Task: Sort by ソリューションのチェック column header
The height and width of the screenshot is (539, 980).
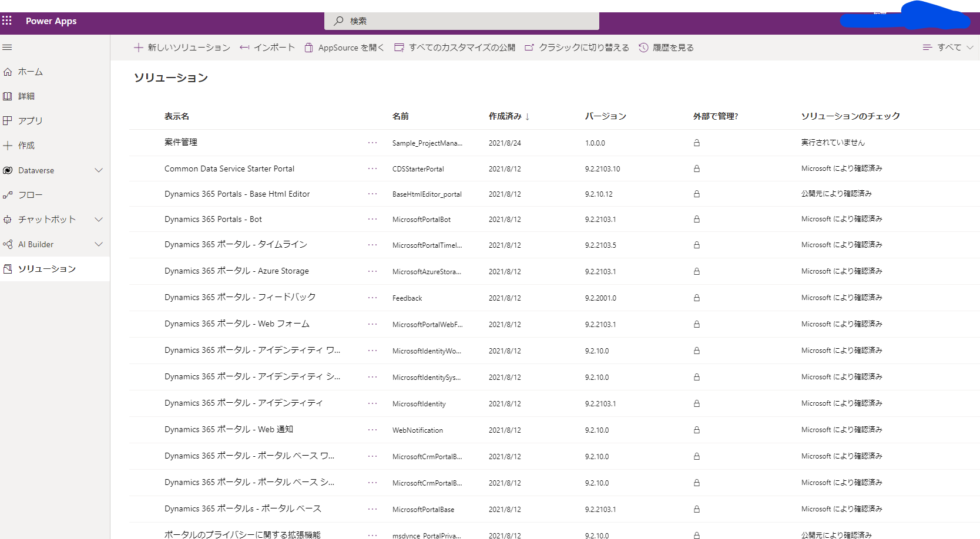Action: coord(851,116)
